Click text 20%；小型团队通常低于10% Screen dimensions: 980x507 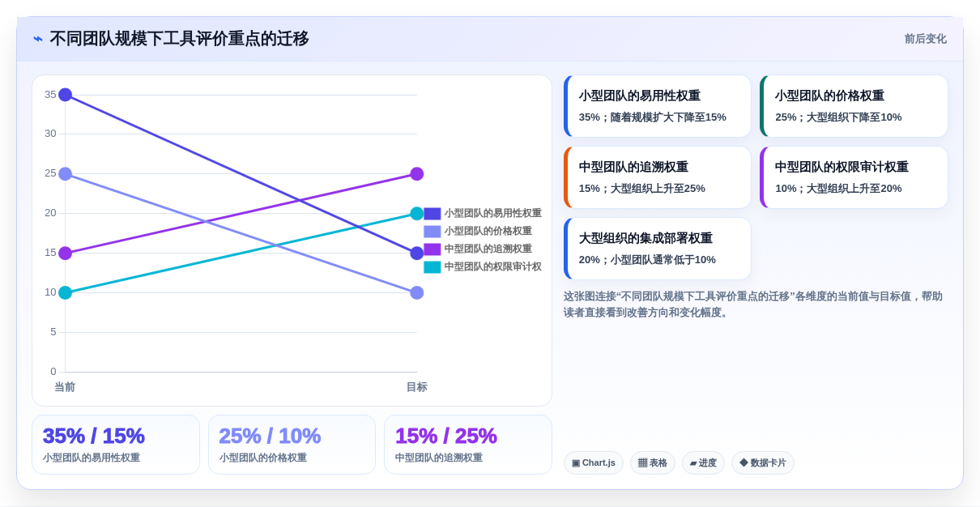(x=647, y=260)
